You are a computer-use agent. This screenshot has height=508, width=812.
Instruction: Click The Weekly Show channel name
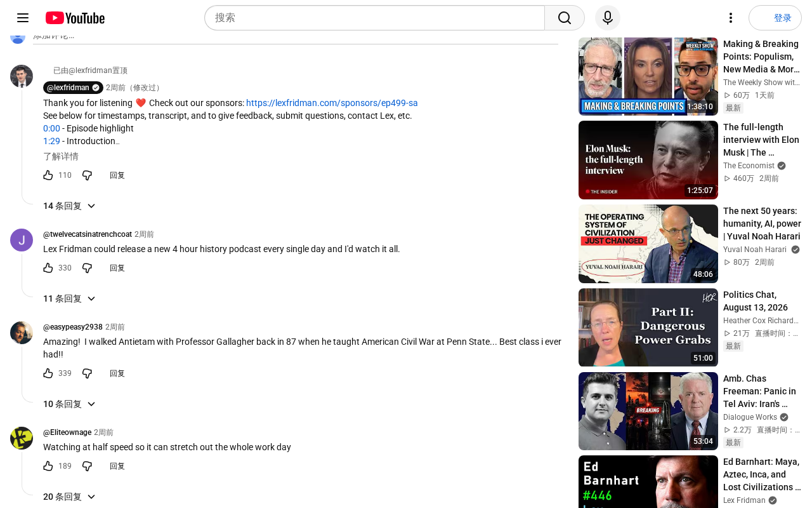(x=762, y=83)
